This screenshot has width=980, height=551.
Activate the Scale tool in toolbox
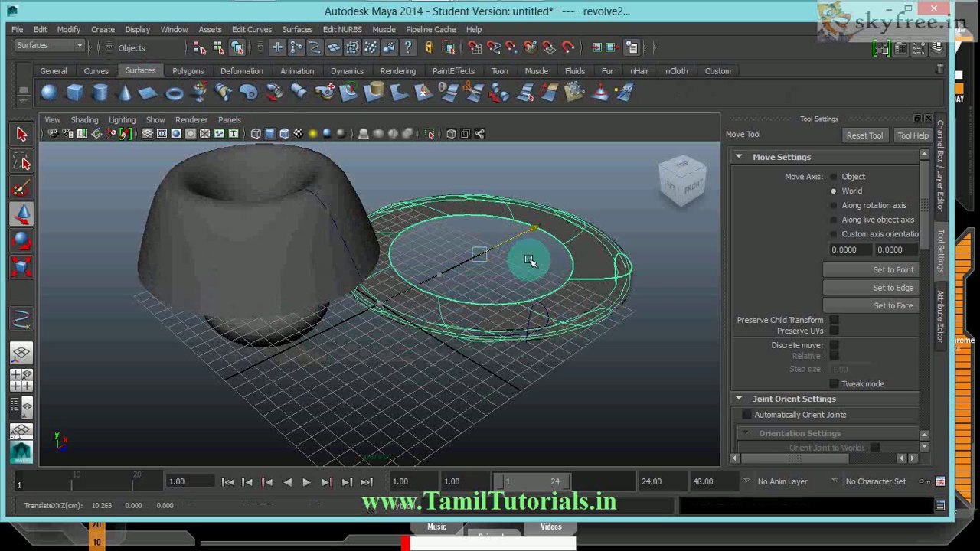click(21, 267)
